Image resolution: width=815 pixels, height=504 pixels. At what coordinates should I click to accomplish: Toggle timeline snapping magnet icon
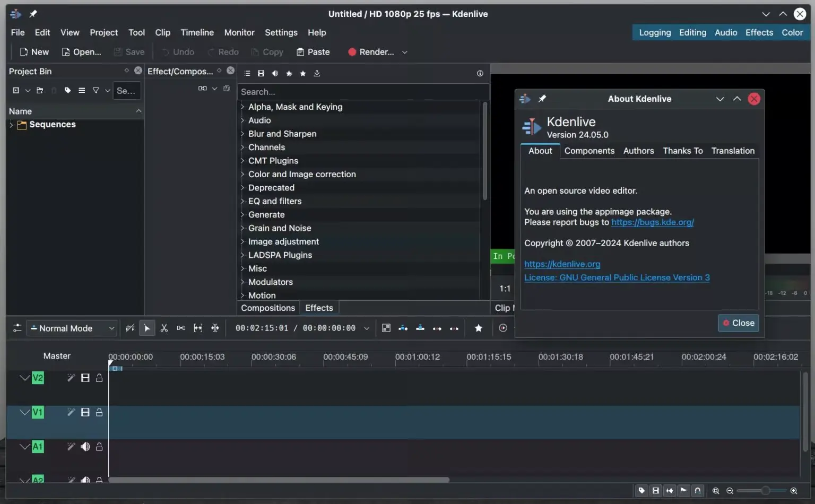click(698, 491)
